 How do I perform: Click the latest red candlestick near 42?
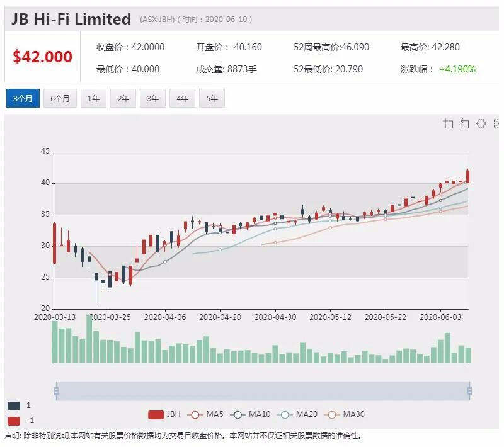tap(467, 176)
